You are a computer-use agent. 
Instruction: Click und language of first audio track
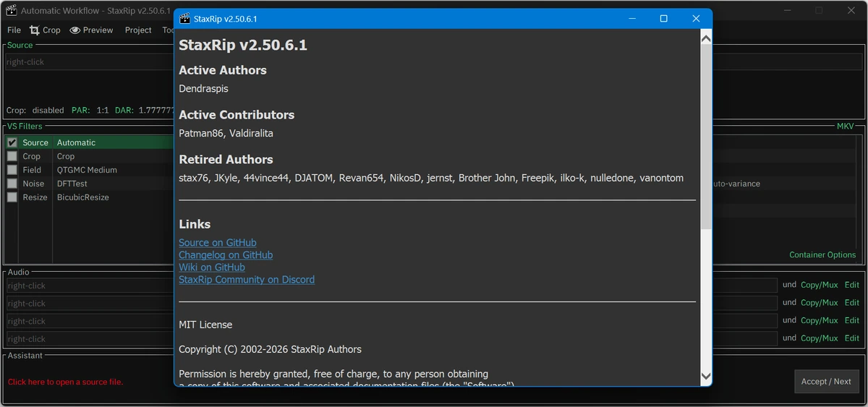(x=789, y=286)
